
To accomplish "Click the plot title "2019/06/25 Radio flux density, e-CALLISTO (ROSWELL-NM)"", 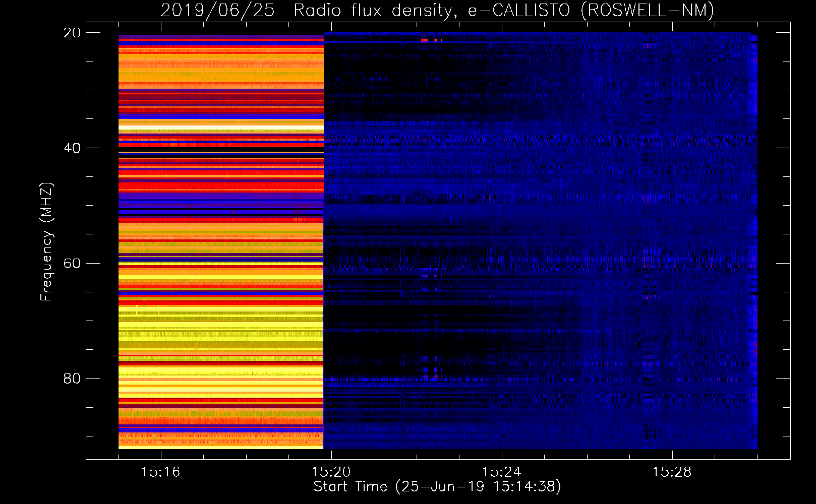I will (x=437, y=11).
